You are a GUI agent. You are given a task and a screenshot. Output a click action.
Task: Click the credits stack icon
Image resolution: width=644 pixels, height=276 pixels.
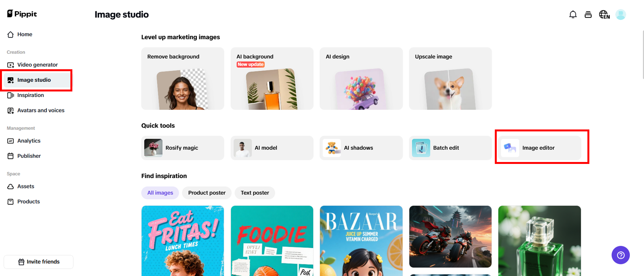tap(588, 14)
